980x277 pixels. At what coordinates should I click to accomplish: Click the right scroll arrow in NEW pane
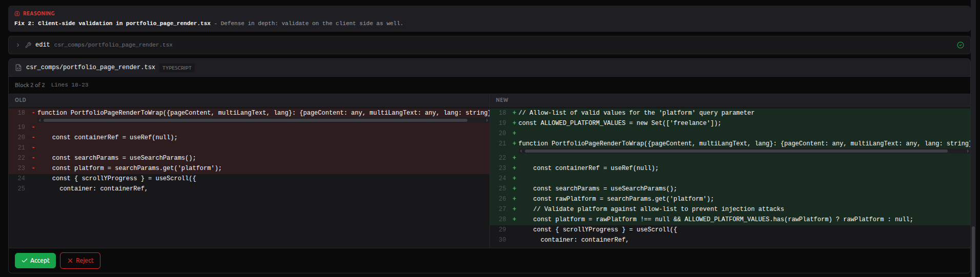pos(968,151)
